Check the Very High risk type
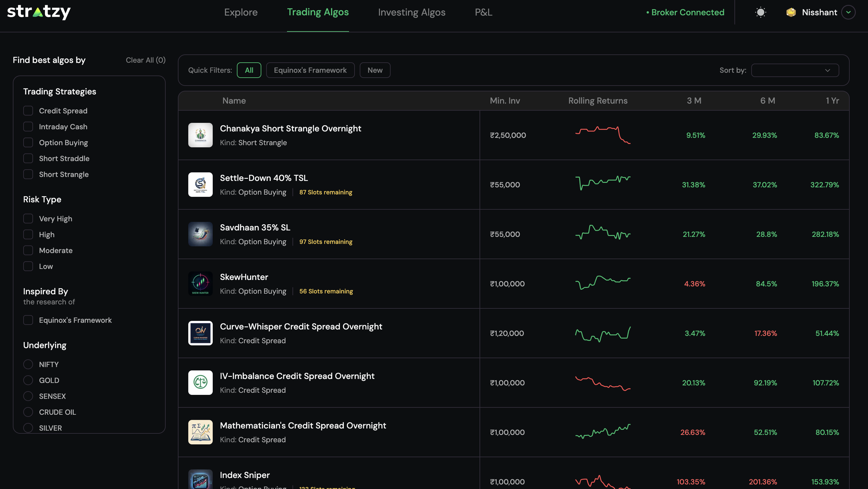The image size is (868, 489). coord(28,219)
